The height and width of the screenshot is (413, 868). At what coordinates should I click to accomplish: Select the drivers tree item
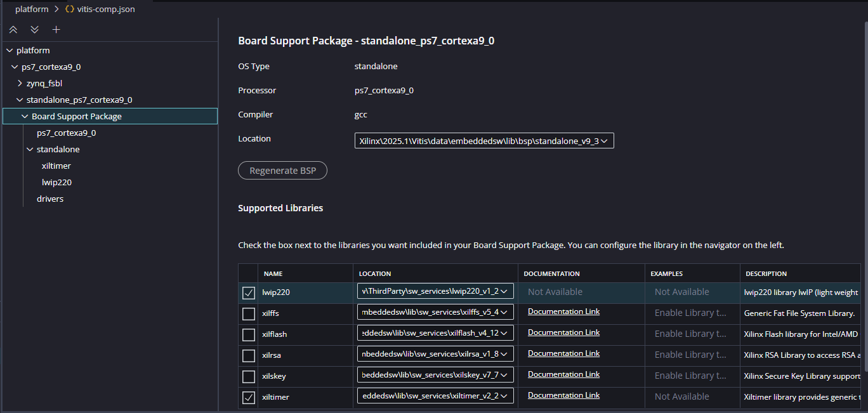[x=50, y=199]
